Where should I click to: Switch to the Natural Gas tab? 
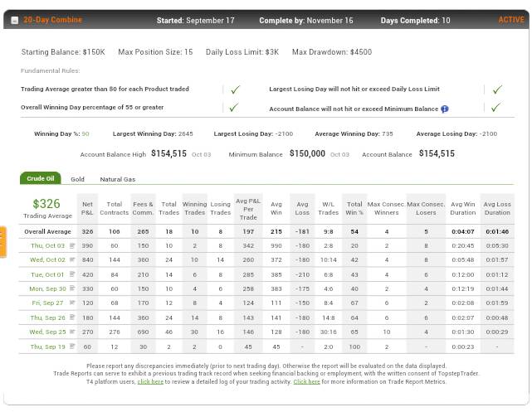[117, 179]
